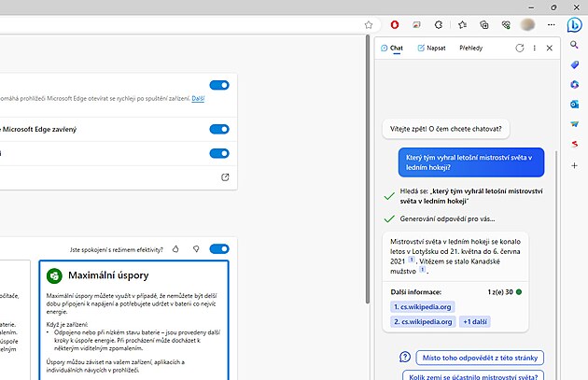Image resolution: width=588 pixels, height=380 pixels.
Task: Switch to the Přehledy tab
Action: click(x=470, y=48)
